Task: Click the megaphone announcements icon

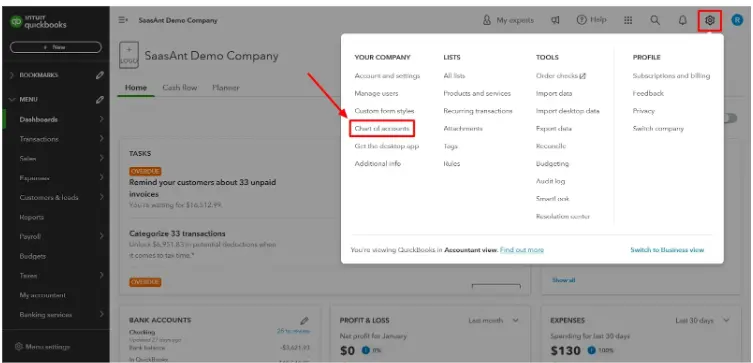Action: pos(555,20)
